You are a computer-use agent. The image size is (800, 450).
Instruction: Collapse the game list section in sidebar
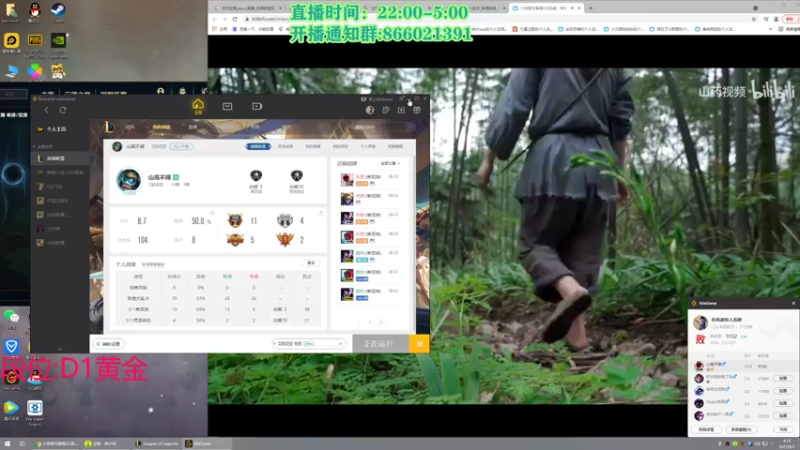[x=35, y=146]
